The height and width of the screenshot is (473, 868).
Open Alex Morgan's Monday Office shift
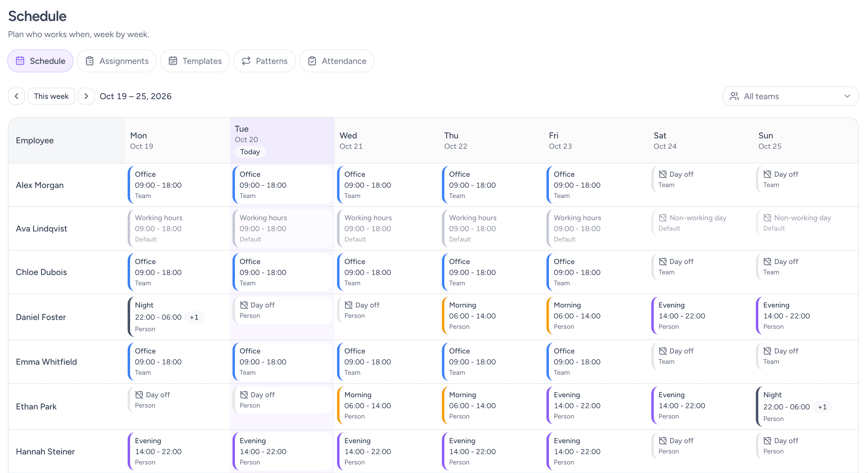point(177,185)
